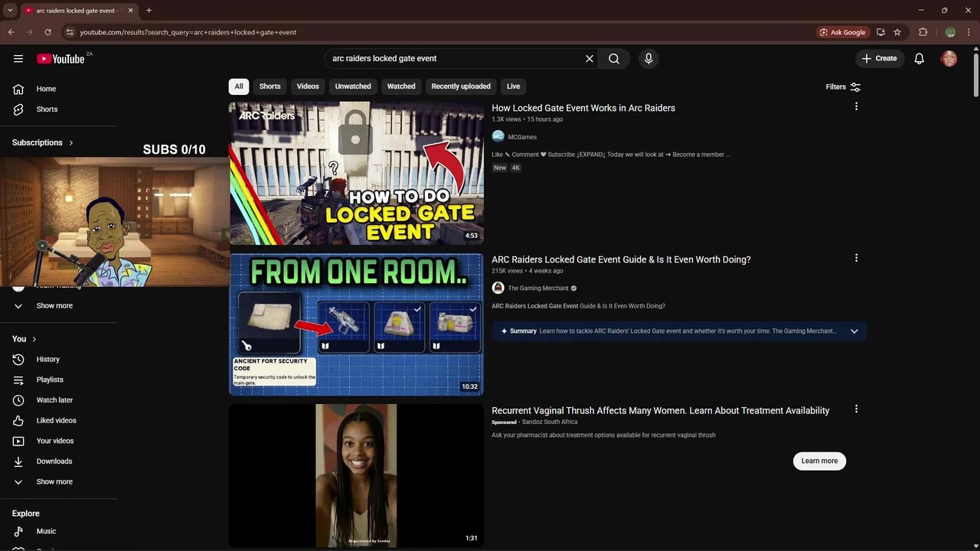The image size is (980, 551).
Task: Select the All filter chip
Action: (x=239, y=86)
